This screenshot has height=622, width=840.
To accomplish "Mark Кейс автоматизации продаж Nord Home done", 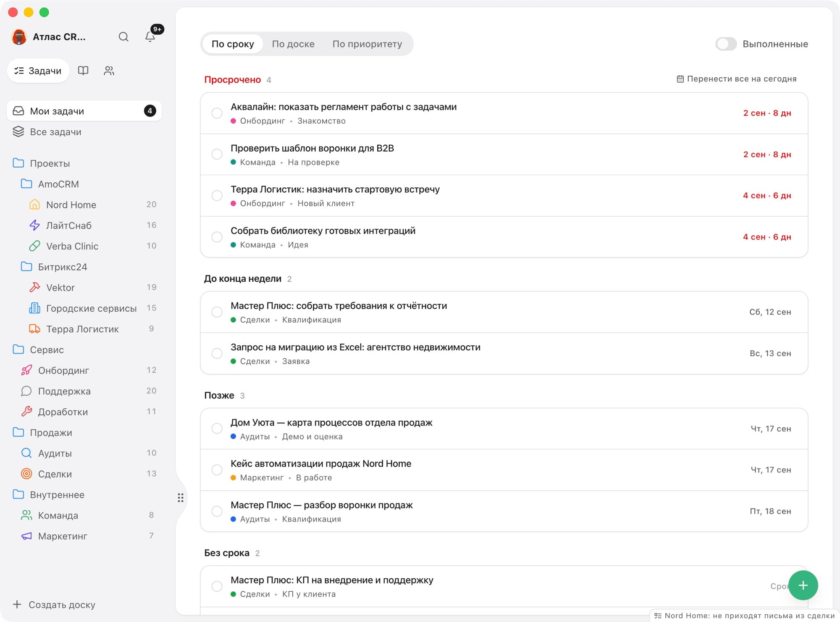I will tap(217, 470).
